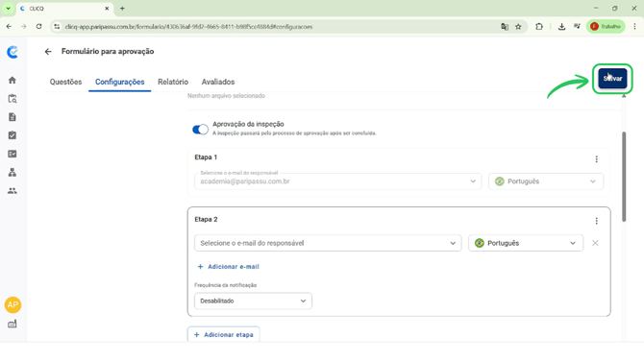Click the browser address bar URL
644x361 pixels.
(189, 27)
